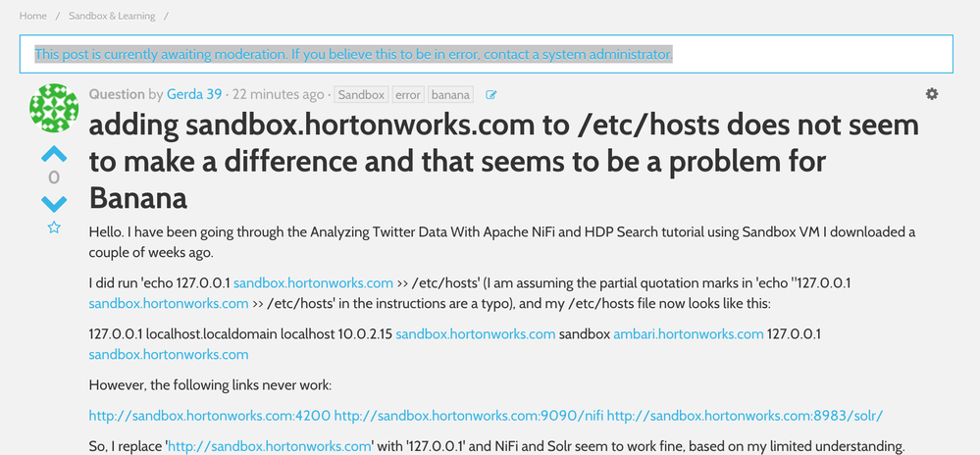
Task: Select the Sandbox tag
Action: click(x=361, y=95)
